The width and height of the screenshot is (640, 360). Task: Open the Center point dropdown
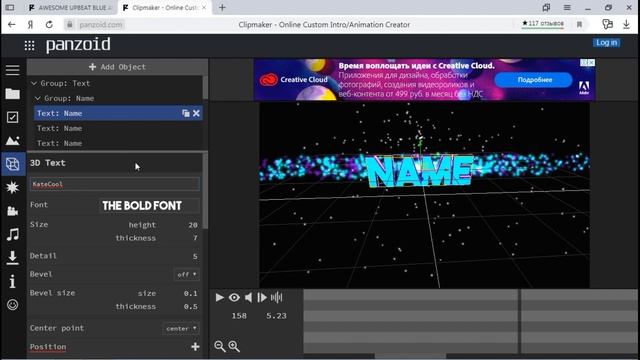181,328
